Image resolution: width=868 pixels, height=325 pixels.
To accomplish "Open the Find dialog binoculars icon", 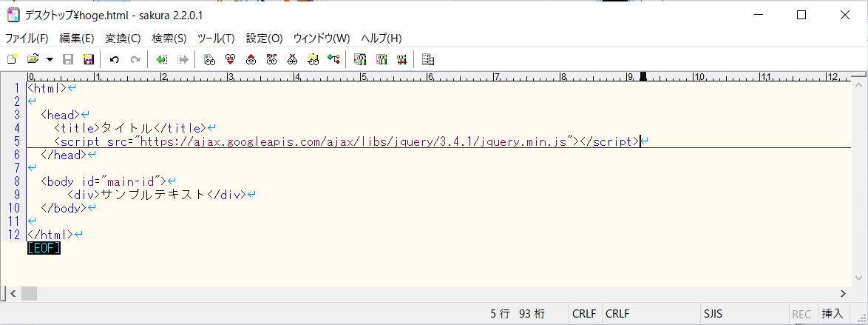I will coord(209,58).
